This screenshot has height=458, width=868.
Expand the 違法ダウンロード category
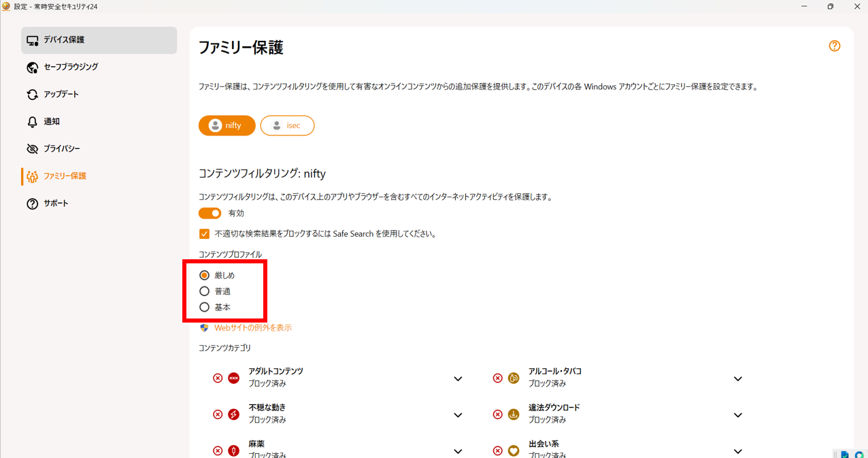pos(737,414)
